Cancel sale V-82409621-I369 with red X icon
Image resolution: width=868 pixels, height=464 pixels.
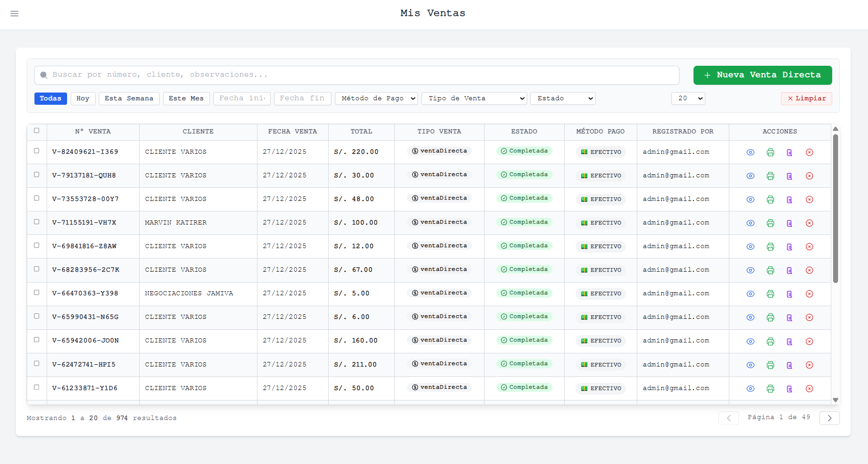pyautogui.click(x=810, y=152)
